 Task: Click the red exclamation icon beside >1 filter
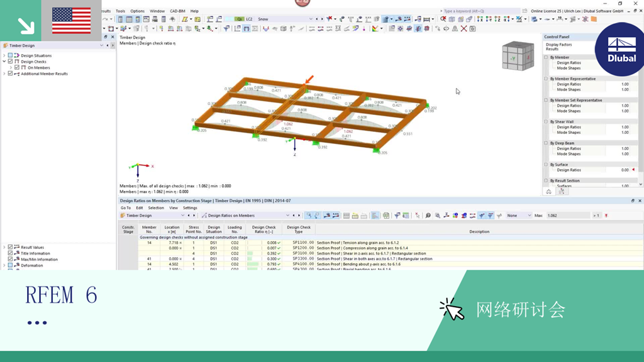coord(606,216)
